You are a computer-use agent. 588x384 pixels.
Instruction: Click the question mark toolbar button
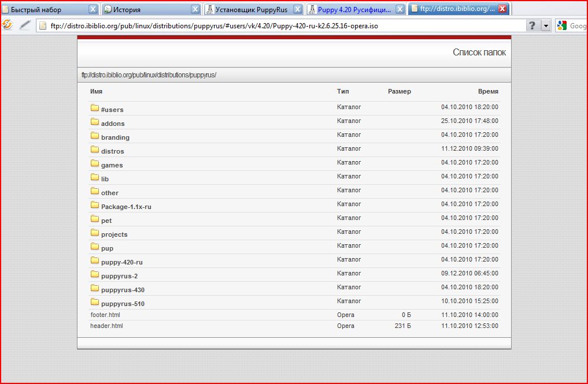click(x=532, y=25)
